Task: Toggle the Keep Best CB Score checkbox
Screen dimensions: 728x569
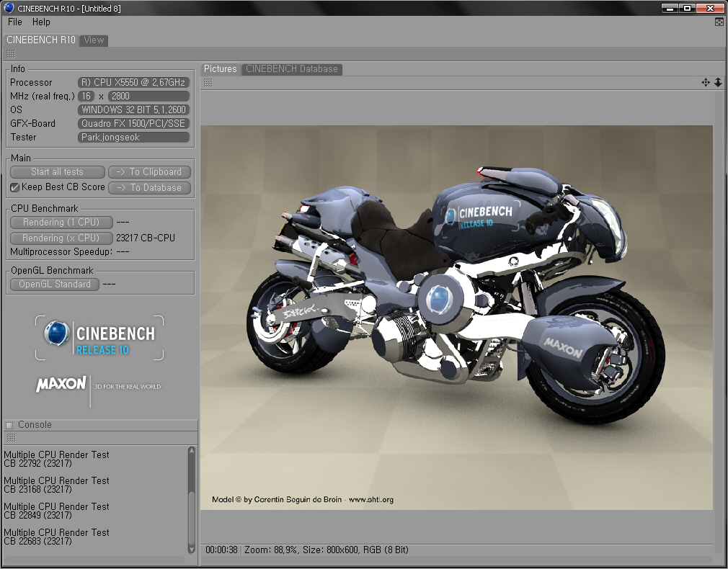Action: pos(15,187)
